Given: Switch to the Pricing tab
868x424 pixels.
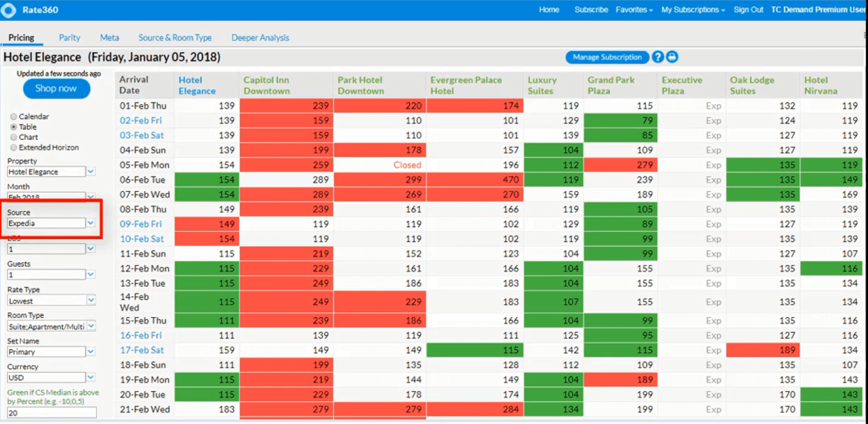Looking at the screenshot, I should [x=21, y=38].
